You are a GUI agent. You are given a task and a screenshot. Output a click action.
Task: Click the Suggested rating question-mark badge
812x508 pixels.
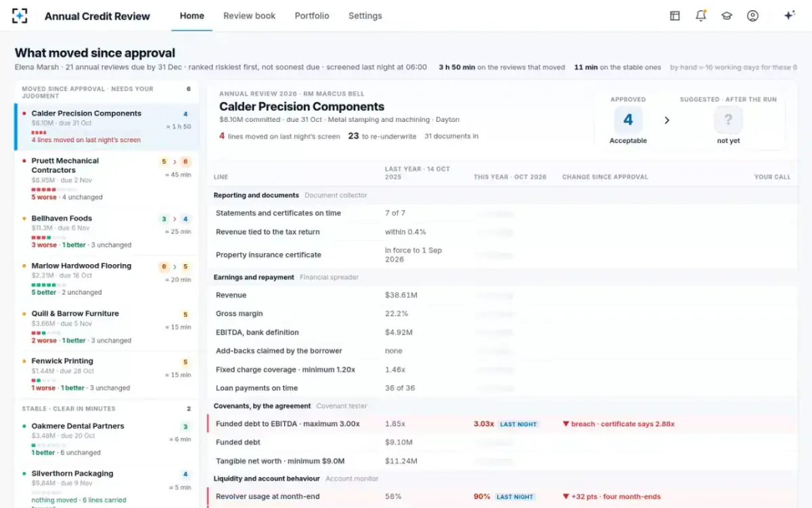coord(728,120)
